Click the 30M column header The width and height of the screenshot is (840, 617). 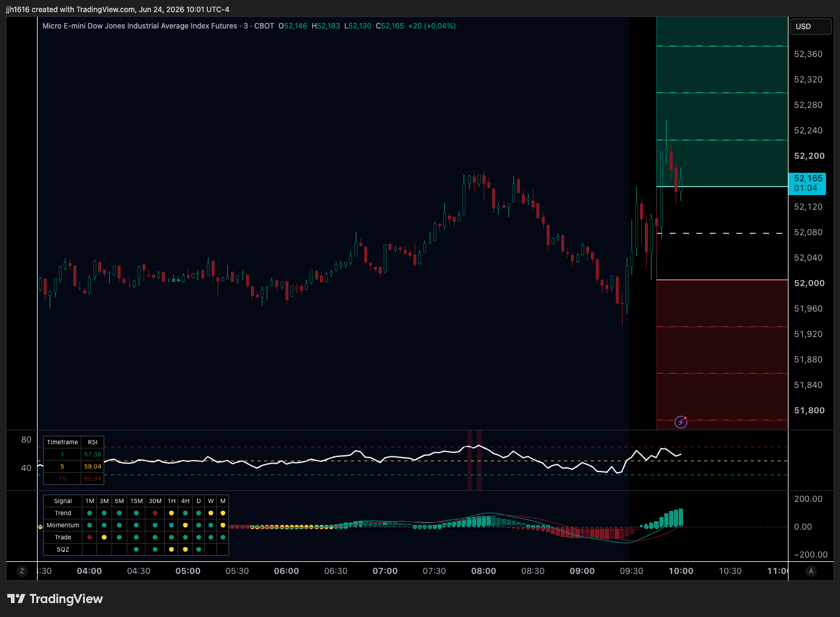coord(155,501)
